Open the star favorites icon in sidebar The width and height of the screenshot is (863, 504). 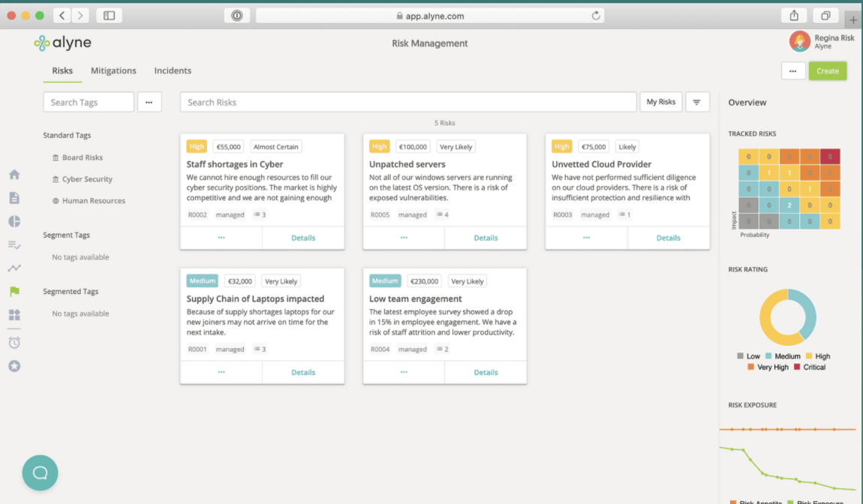click(x=14, y=366)
